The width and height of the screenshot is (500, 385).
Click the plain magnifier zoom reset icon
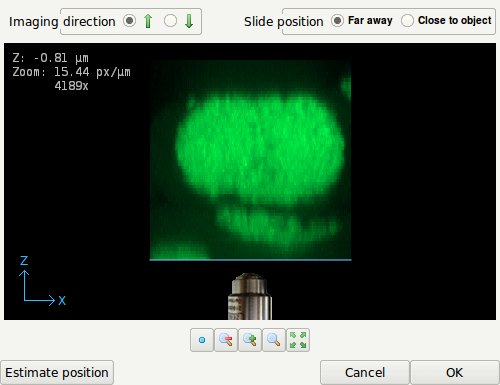(274, 340)
